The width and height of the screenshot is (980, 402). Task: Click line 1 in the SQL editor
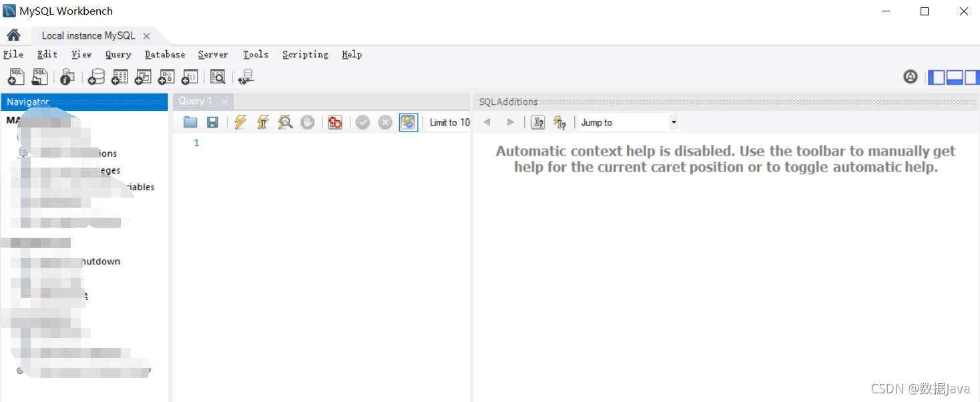[x=322, y=143]
